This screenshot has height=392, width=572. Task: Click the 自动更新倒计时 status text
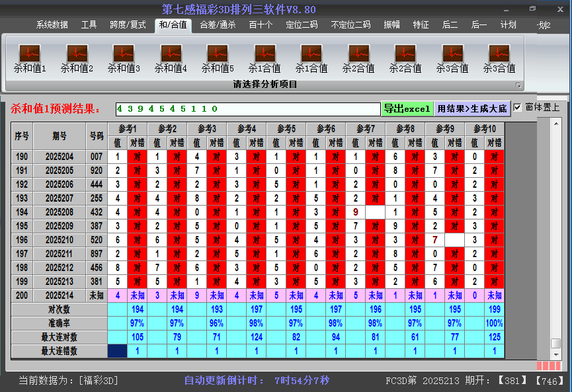[257, 381]
